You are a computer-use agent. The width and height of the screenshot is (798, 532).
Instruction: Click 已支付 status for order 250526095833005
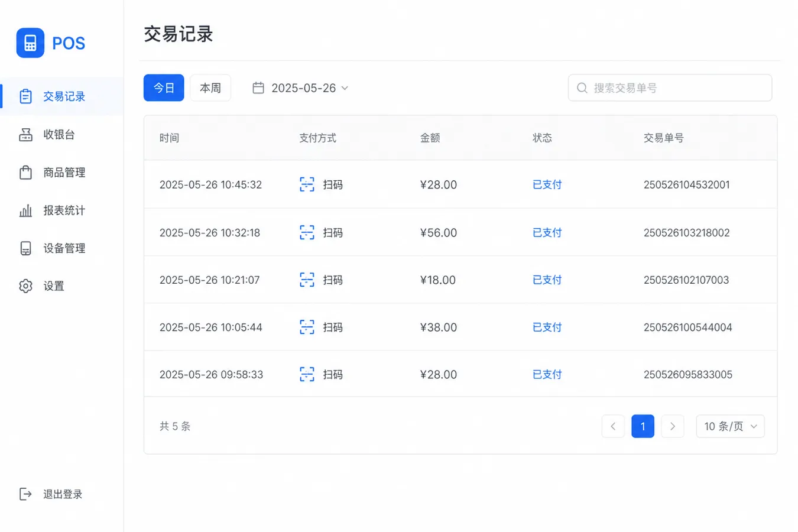coord(547,374)
